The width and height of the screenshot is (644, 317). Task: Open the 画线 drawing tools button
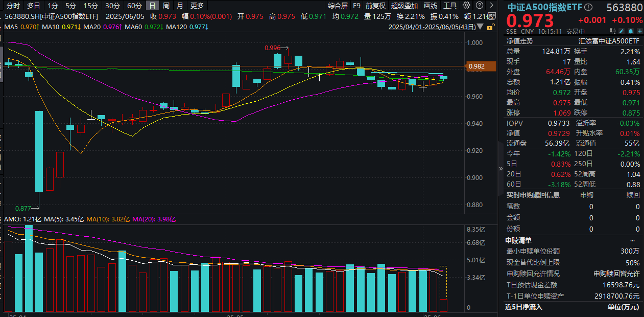click(431, 6)
